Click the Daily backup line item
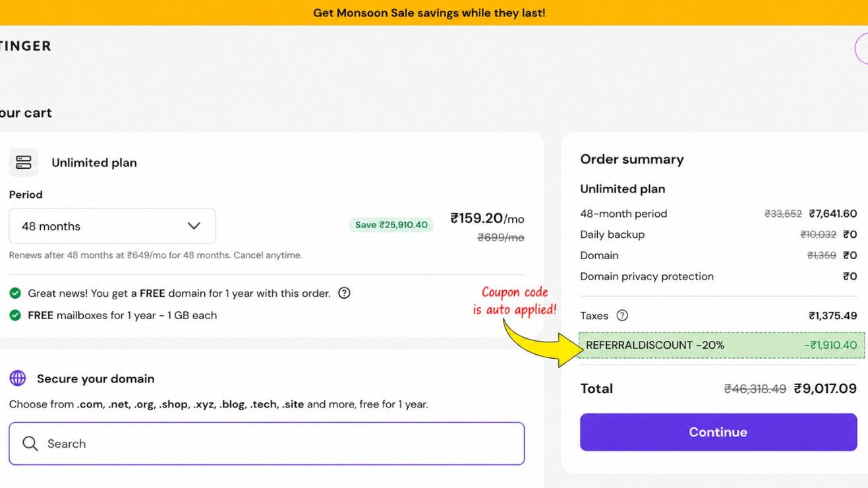This screenshot has height=488, width=868. pos(718,234)
